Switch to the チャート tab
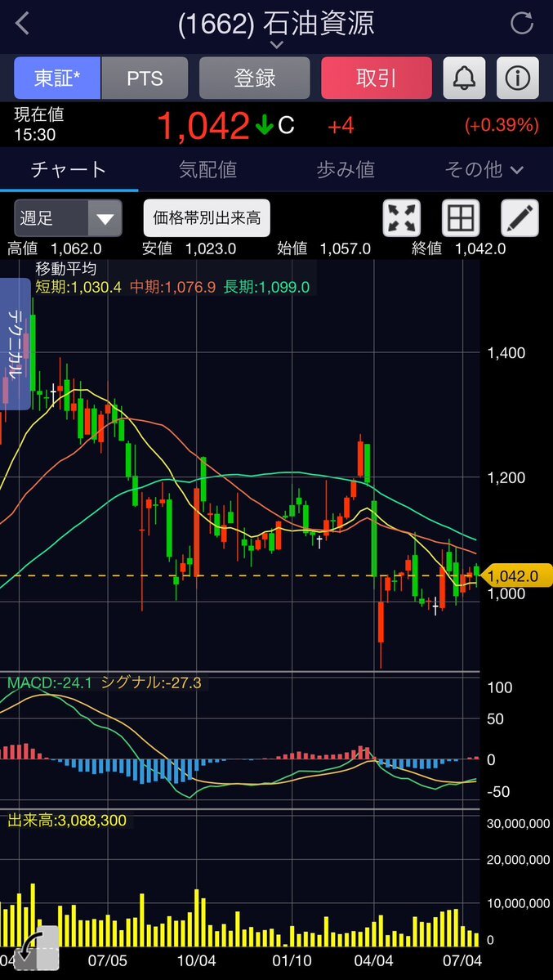Viewport: 553px width, 980px height. [69, 169]
